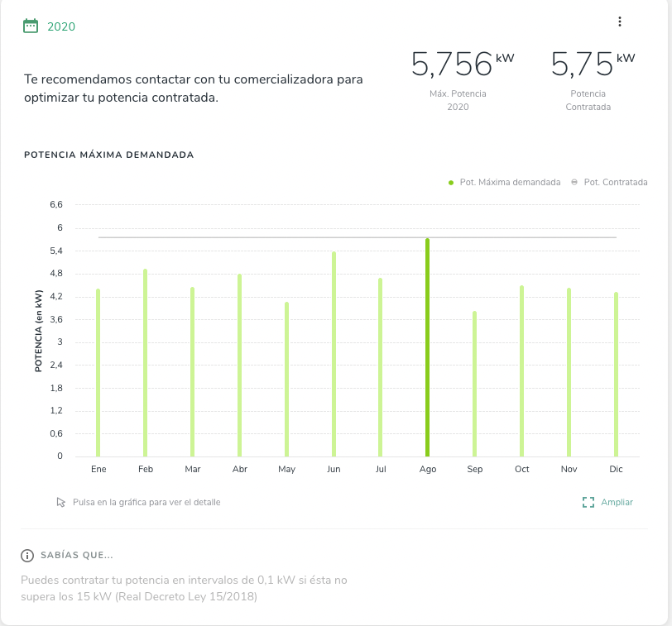Click the recommendation text about comercializadora

[x=194, y=88]
